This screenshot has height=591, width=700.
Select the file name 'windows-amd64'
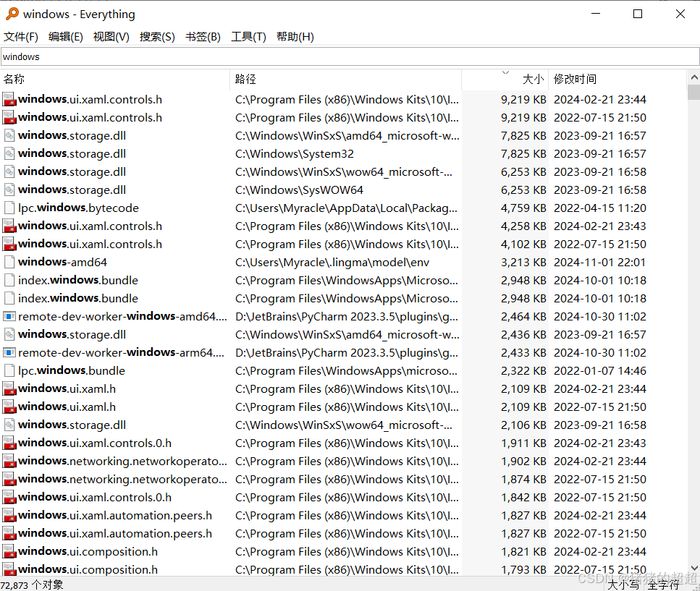(x=62, y=262)
